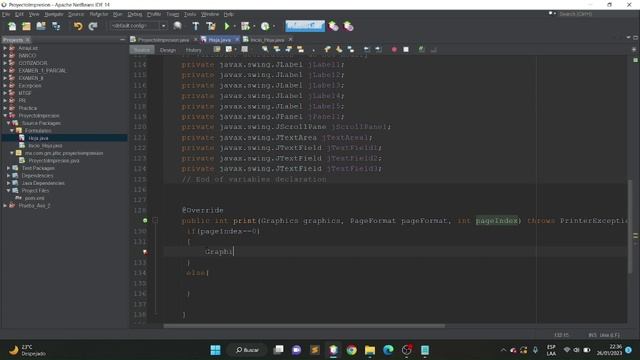640x360 pixels.
Task: Click the green override marker on line 129
Action: (x=145, y=220)
